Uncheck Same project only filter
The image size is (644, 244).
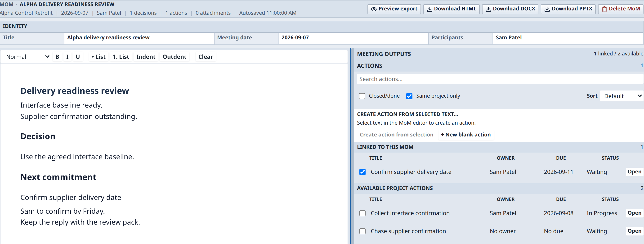point(409,96)
